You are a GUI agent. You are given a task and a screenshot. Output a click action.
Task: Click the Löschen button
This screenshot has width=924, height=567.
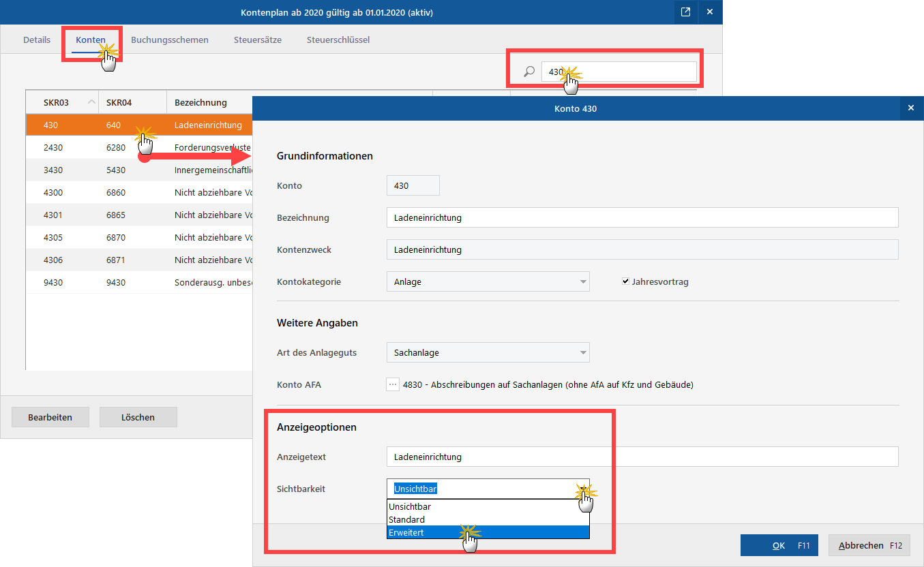tap(138, 417)
